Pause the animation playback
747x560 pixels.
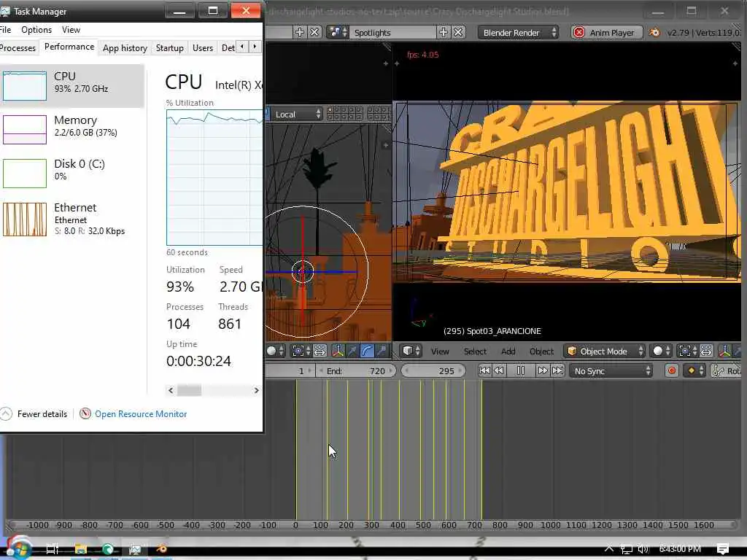point(521,370)
